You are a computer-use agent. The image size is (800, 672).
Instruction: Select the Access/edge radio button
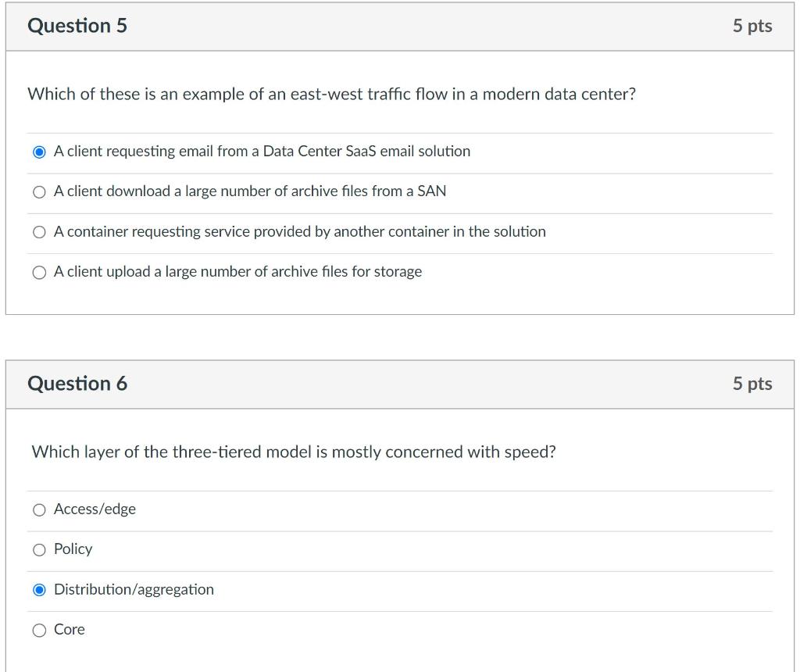39,510
